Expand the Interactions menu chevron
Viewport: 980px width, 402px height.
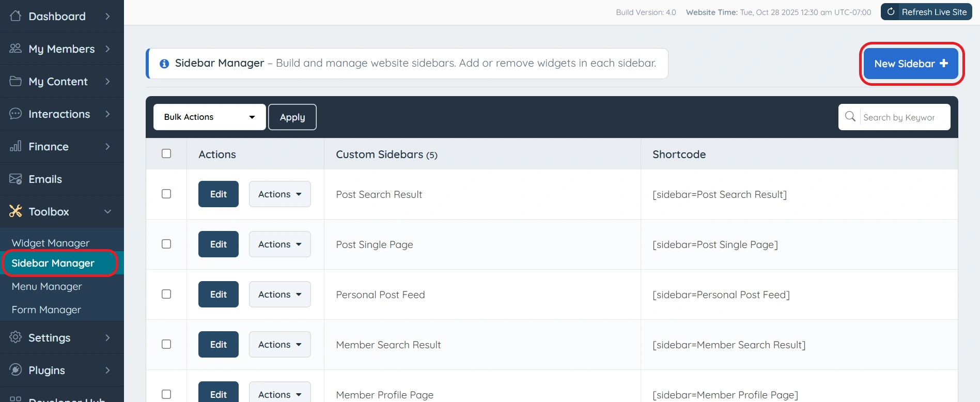coord(107,114)
